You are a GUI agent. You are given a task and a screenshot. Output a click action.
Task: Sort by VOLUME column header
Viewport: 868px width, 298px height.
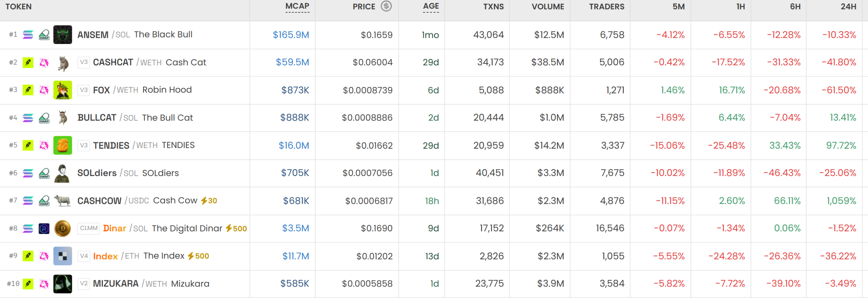click(x=548, y=7)
